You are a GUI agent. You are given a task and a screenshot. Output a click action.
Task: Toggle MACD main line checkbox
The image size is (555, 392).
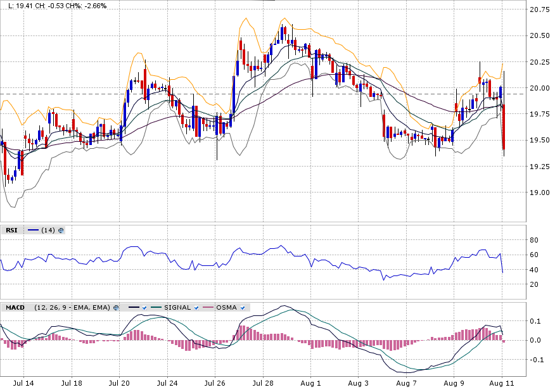coord(144,308)
